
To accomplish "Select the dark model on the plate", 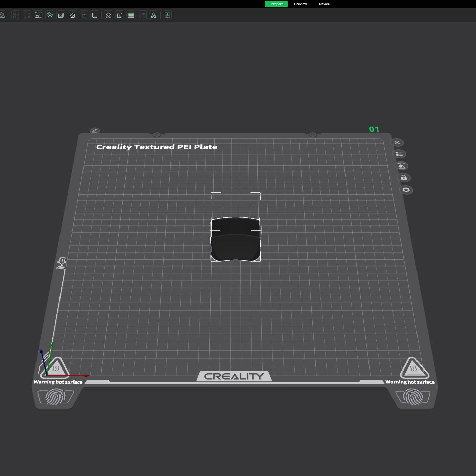I will pyautogui.click(x=236, y=240).
